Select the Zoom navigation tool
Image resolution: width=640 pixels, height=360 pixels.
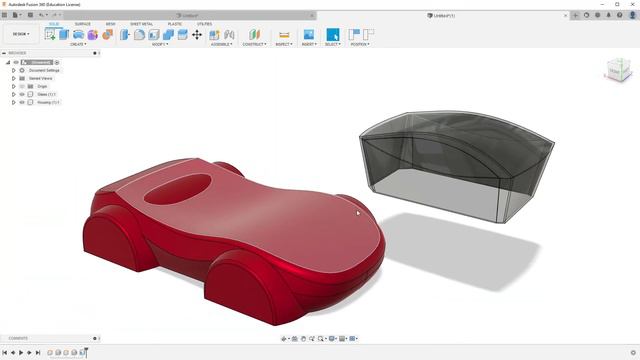pyautogui.click(x=312, y=339)
